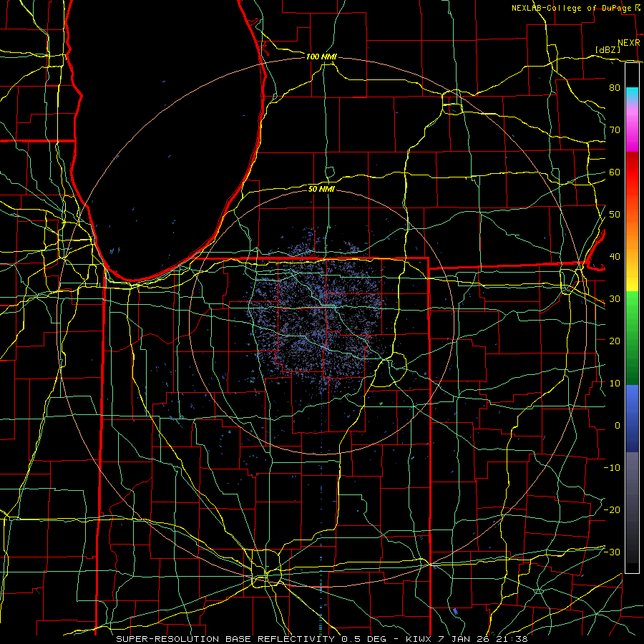
Task: Click the blue band of the dBZ color bar
Action: (632, 418)
